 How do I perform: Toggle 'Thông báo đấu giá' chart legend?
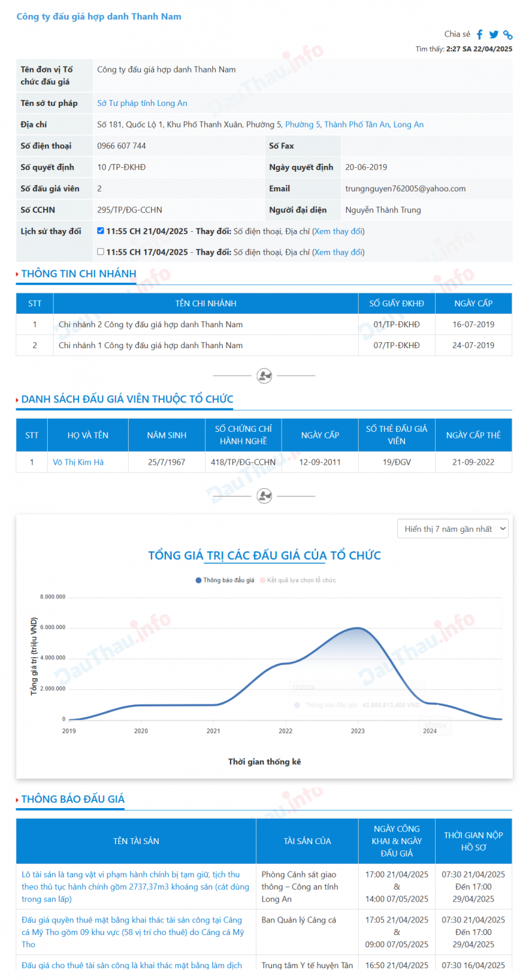225,580
